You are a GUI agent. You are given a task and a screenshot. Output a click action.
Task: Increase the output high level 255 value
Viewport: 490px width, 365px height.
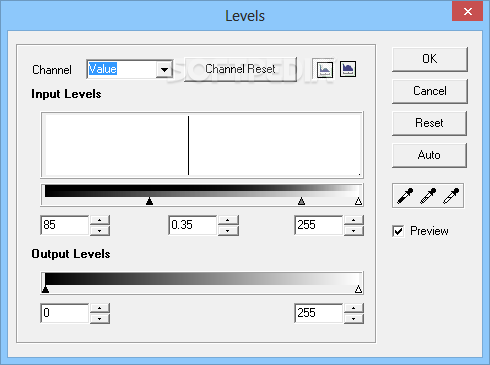[x=354, y=308]
